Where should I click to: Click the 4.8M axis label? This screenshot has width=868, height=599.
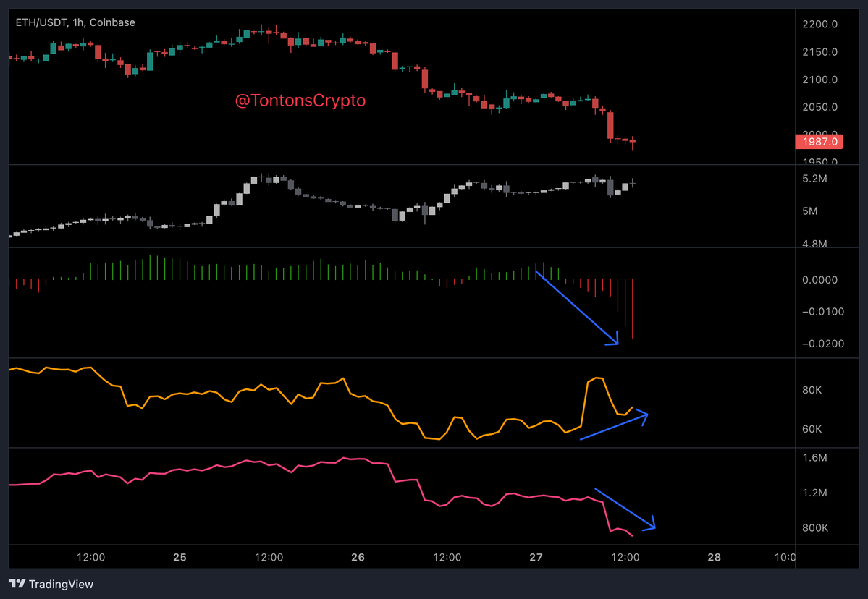814,243
